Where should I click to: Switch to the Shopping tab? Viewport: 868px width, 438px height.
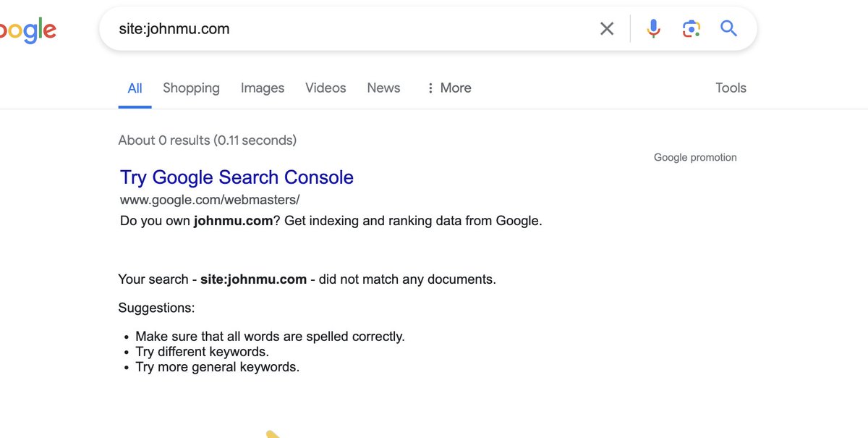(191, 88)
